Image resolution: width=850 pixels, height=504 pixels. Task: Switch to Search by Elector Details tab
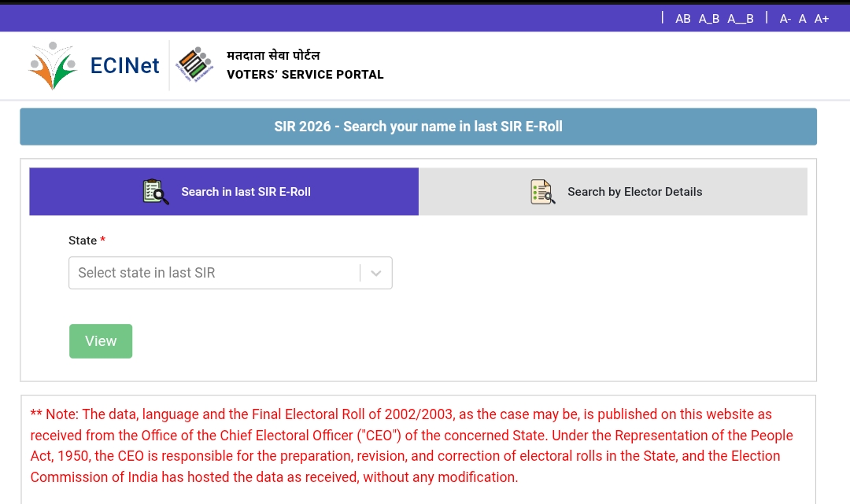(x=634, y=192)
